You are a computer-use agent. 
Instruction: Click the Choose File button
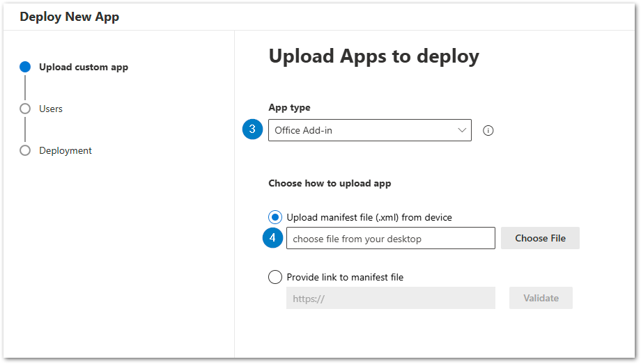(x=540, y=238)
